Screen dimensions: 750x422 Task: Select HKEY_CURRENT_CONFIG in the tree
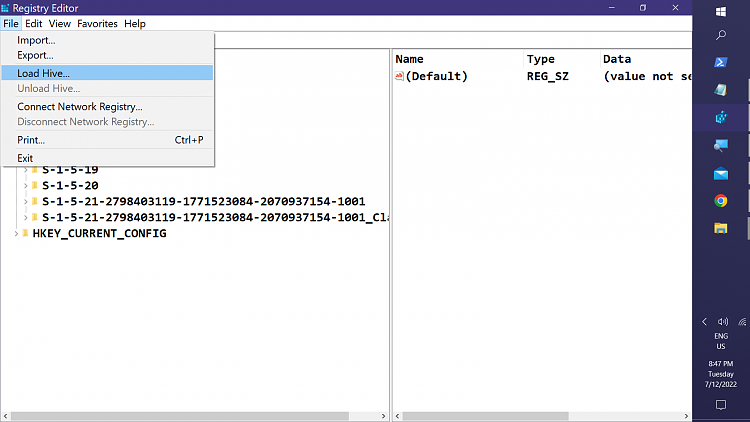pyautogui.click(x=99, y=233)
